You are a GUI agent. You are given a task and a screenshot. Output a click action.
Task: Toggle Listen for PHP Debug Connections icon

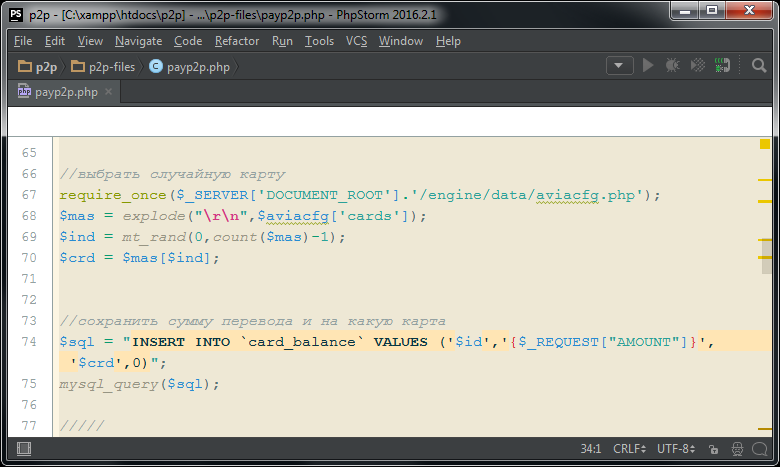(x=722, y=66)
